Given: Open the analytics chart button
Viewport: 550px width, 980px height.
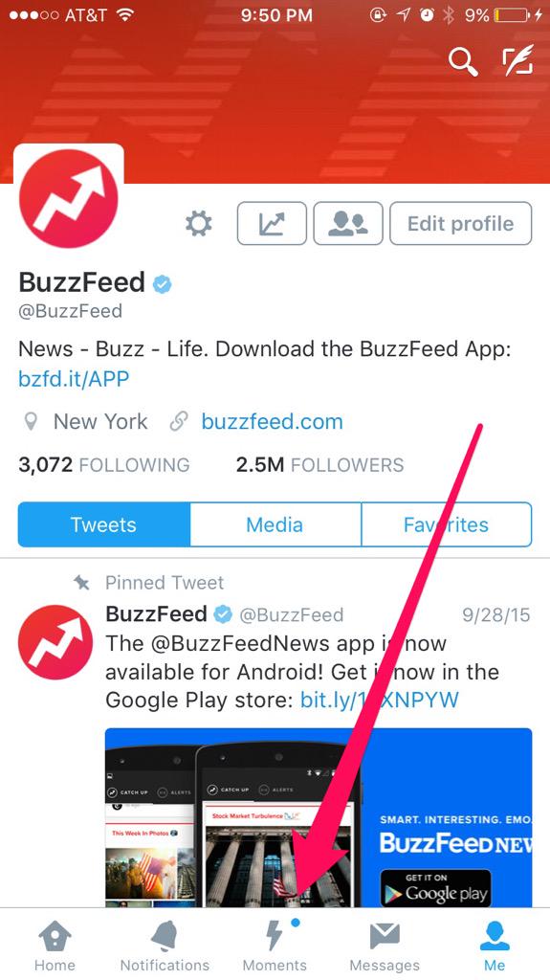Looking at the screenshot, I should tap(272, 223).
